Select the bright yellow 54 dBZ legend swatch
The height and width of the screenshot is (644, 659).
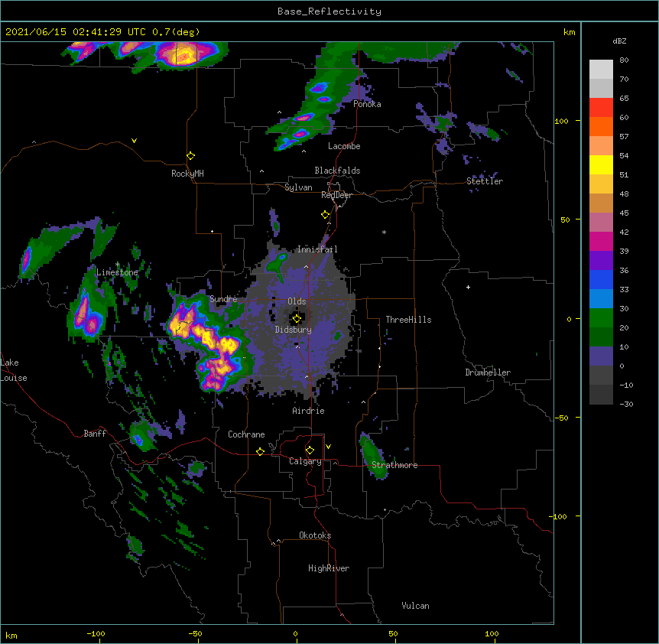[601, 164]
